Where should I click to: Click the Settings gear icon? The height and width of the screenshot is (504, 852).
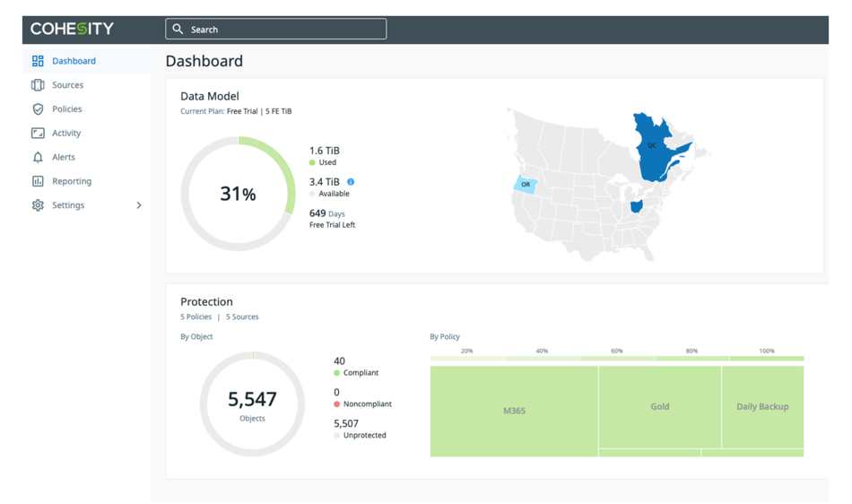click(x=38, y=205)
